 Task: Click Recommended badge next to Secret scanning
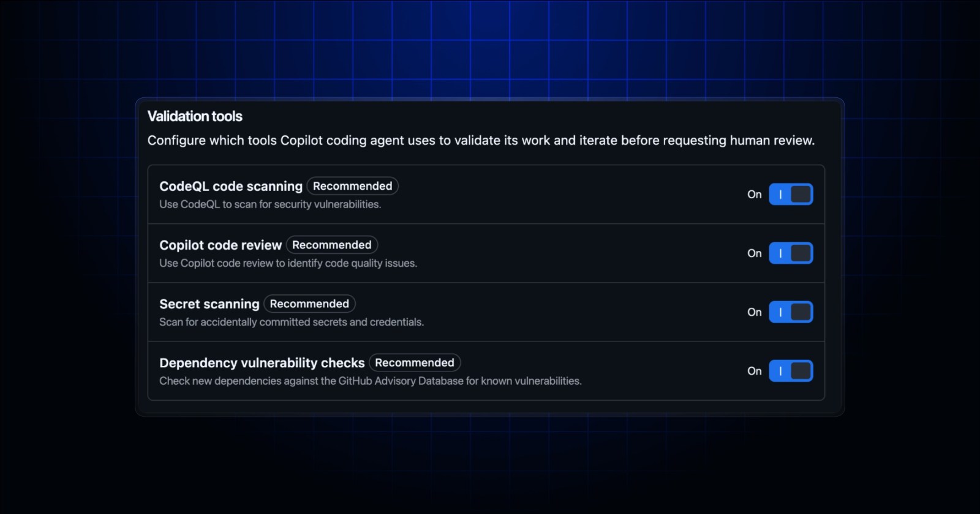(309, 304)
